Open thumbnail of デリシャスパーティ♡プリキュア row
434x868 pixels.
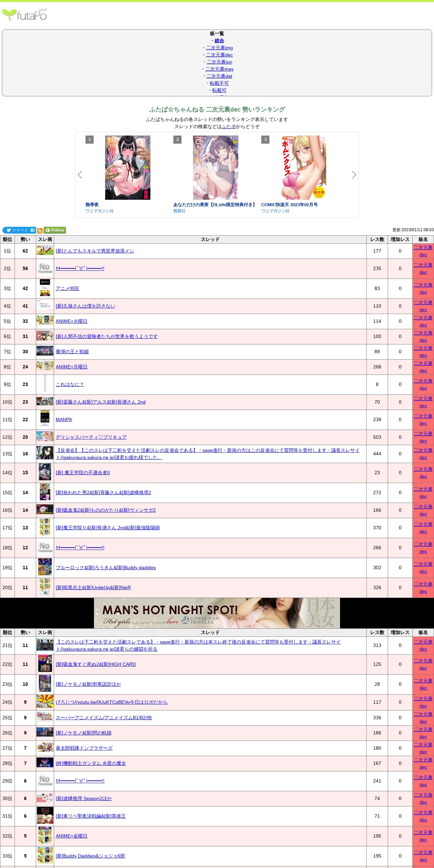pyautogui.click(x=45, y=436)
